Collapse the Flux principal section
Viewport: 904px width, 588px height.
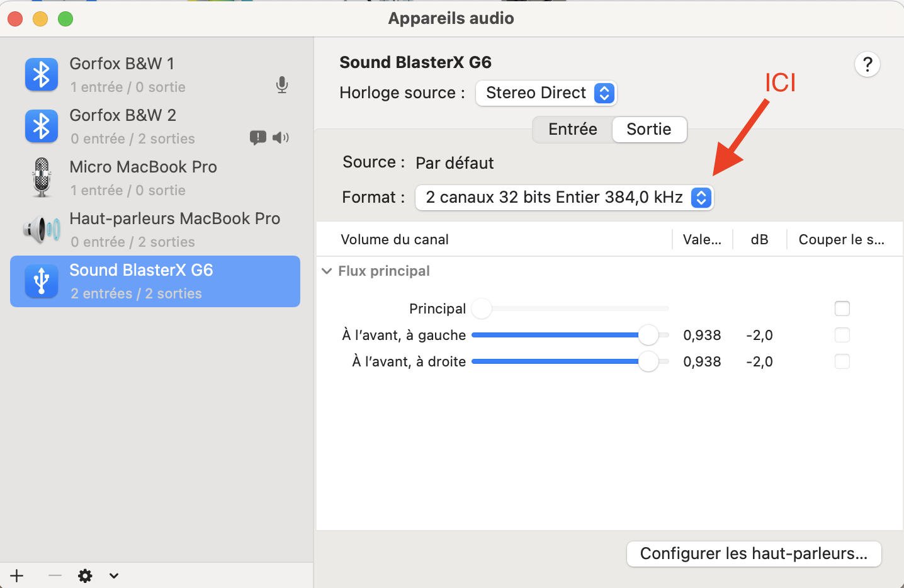coord(327,271)
